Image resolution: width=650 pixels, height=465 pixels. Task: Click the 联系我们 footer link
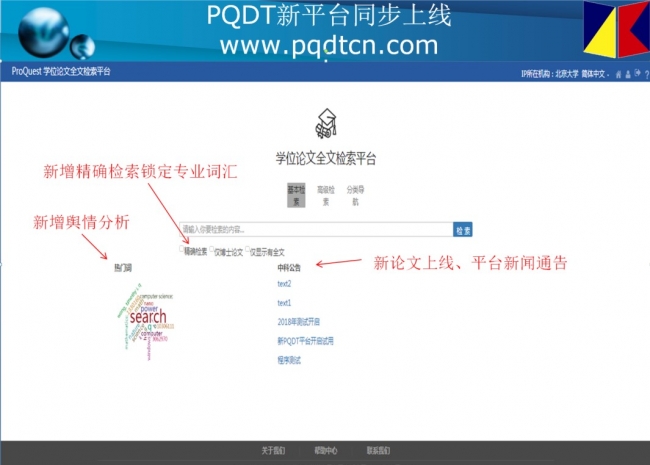378,450
